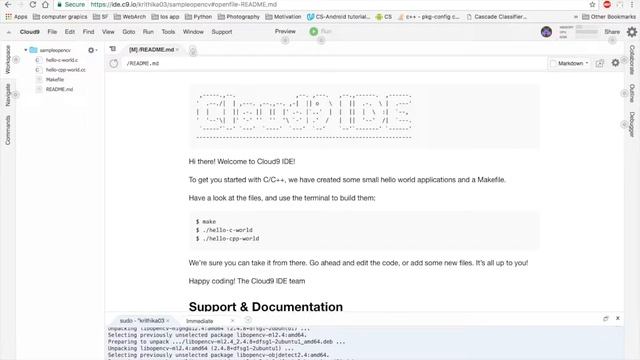The width and height of the screenshot is (640, 360).
Task: Click the memory CPU disk stats meter
Action: pos(578,32)
